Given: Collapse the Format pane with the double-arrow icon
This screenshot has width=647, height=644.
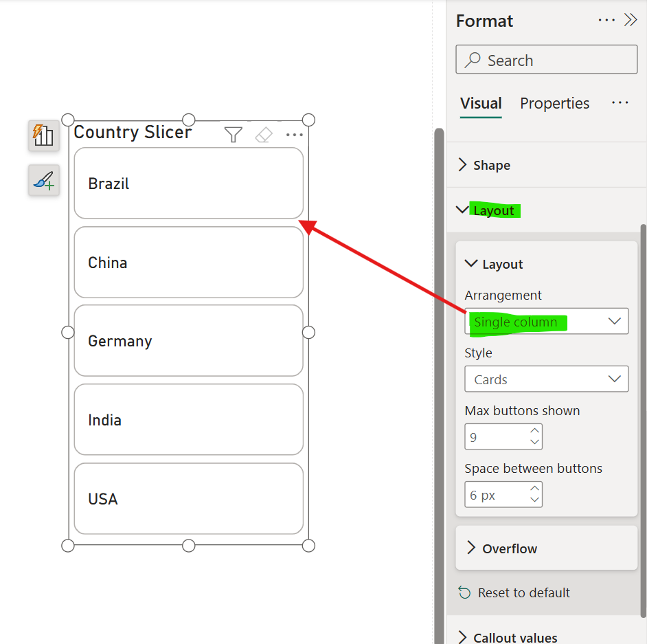Looking at the screenshot, I should tap(633, 20).
